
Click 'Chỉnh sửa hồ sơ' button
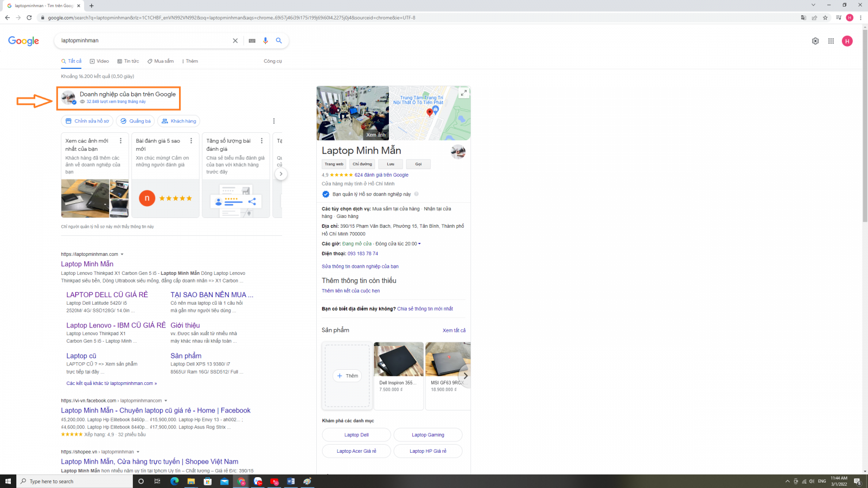pos(87,121)
